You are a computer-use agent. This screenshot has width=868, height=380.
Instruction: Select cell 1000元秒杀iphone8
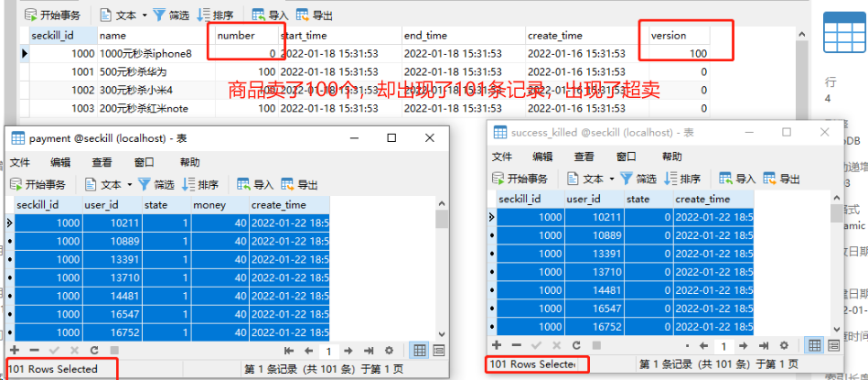156,54
